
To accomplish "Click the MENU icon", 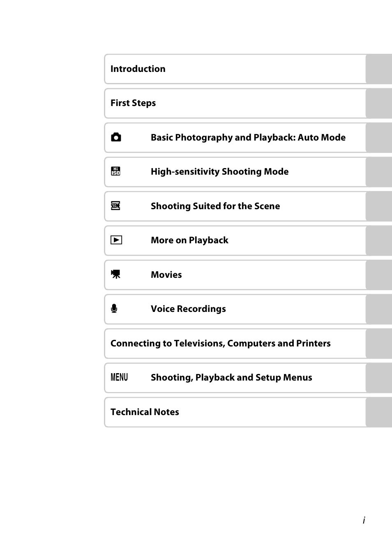I will pyautogui.click(x=119, y=377).
